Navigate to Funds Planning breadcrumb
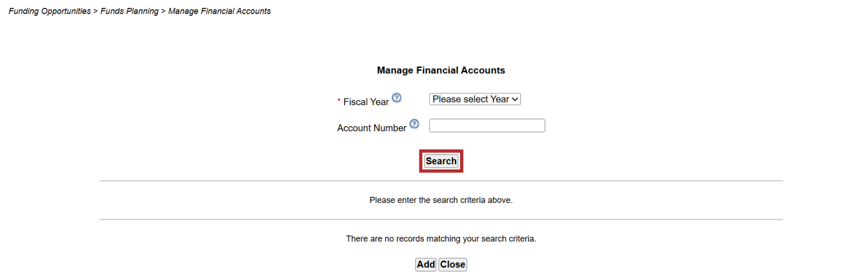 coord(129,11)
